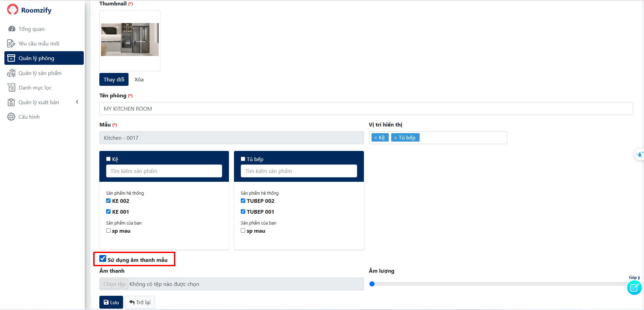Click the water drop icon at right edge

pos(640,155)
